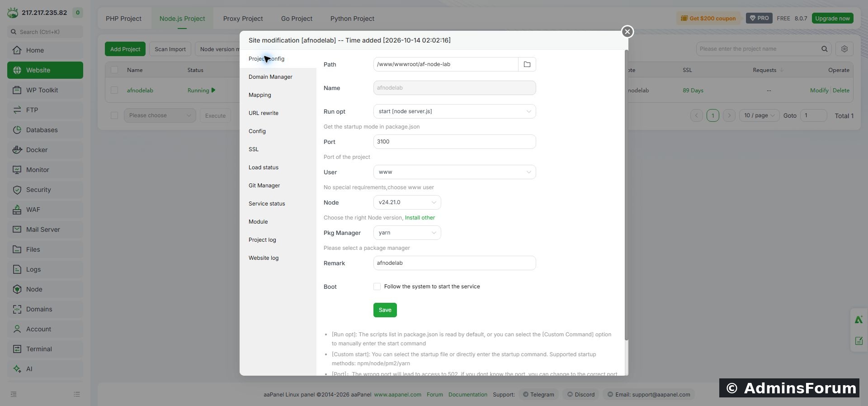Open the User dropdown showing www

click(455, 172)
